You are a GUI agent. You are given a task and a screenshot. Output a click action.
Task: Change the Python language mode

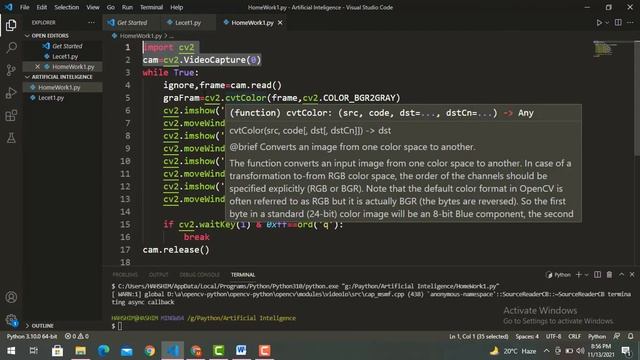tap(597, 336)
